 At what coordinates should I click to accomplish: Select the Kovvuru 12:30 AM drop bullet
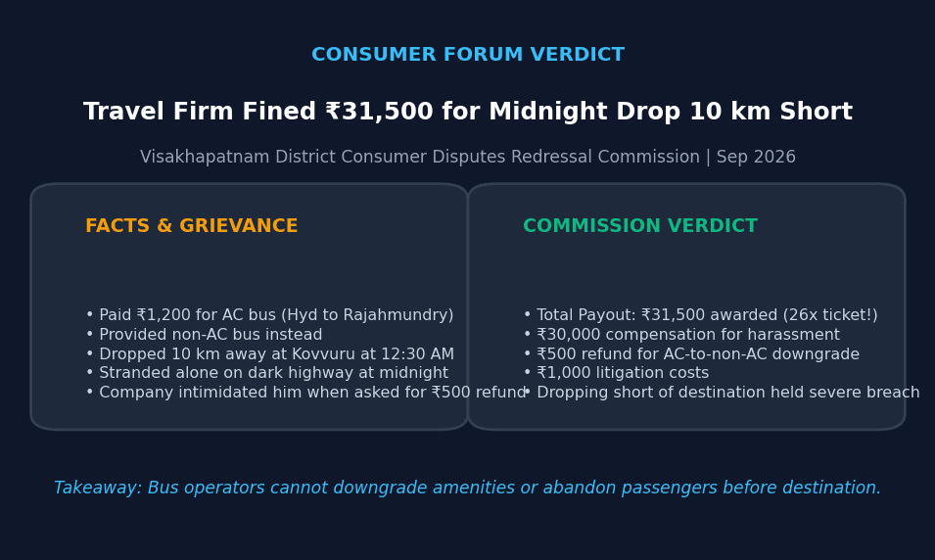269,353
